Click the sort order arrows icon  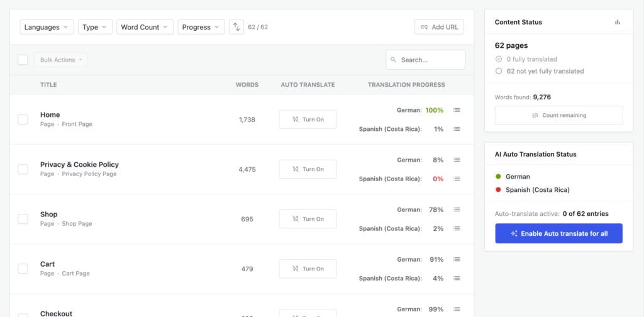tap(236, 27)
